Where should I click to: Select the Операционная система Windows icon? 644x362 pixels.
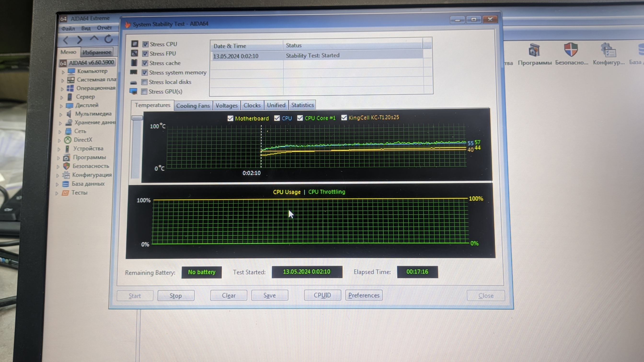[70, 88]
